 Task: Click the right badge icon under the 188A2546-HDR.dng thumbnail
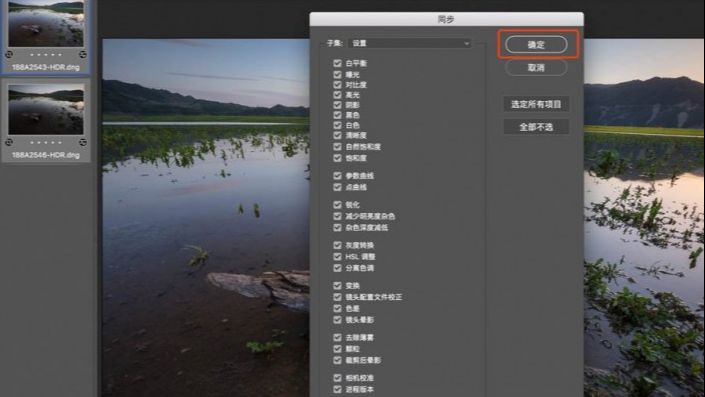[x=83, y=142]
